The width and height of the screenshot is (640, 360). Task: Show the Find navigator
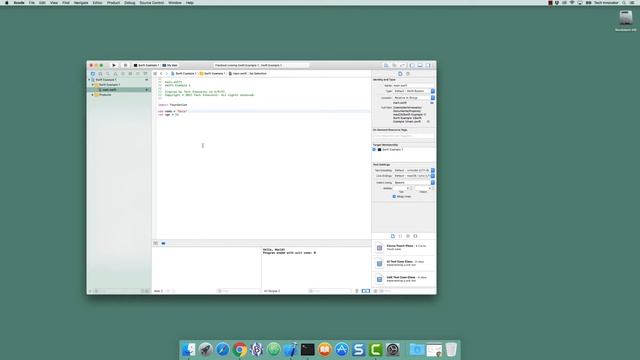pyautogui.click(x=108, y=74)
